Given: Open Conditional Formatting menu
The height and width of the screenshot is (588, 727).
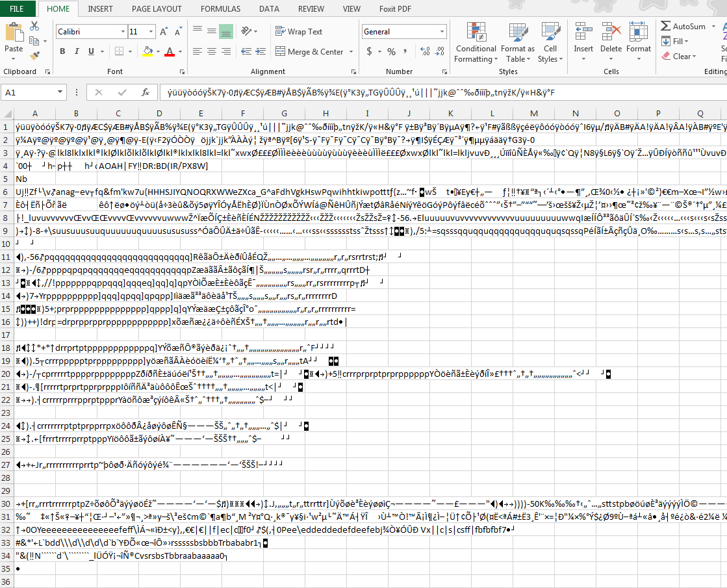Looking at the screenshot, I should [x=476, y=43].
